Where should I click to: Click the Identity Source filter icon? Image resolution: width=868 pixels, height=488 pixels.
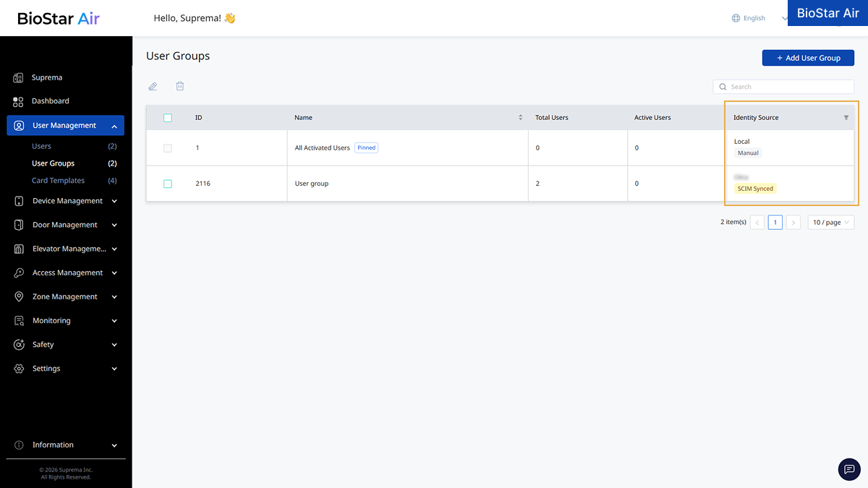pos(846,118)
